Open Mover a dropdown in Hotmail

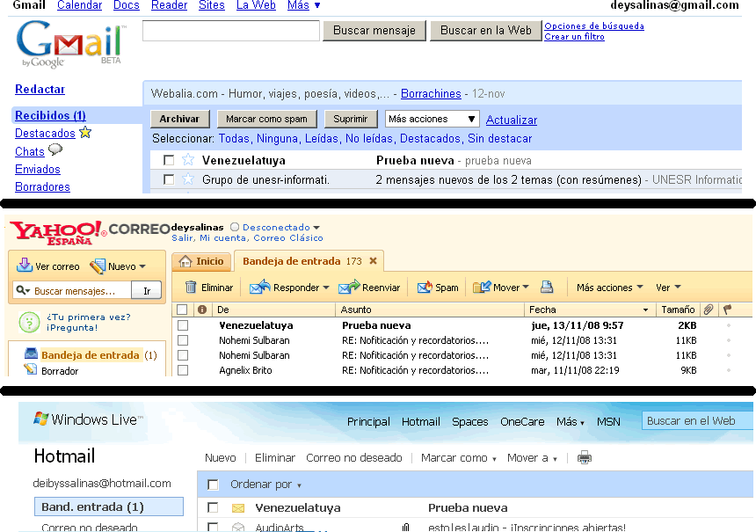coord(532,458)
